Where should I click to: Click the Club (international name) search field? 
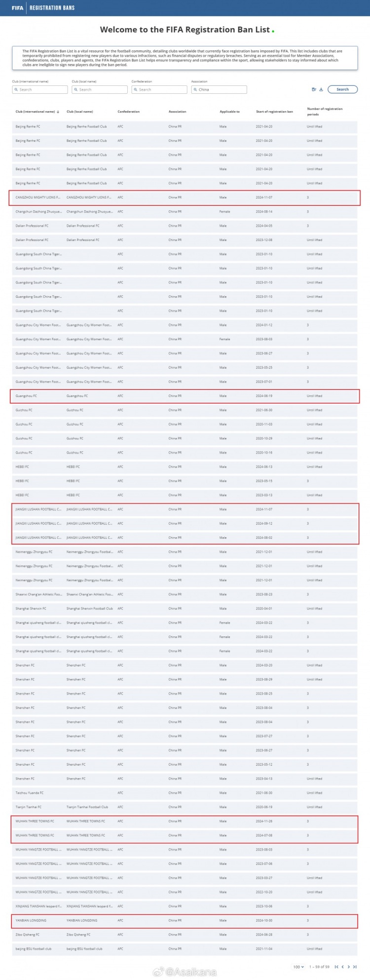tap(40, 90)
